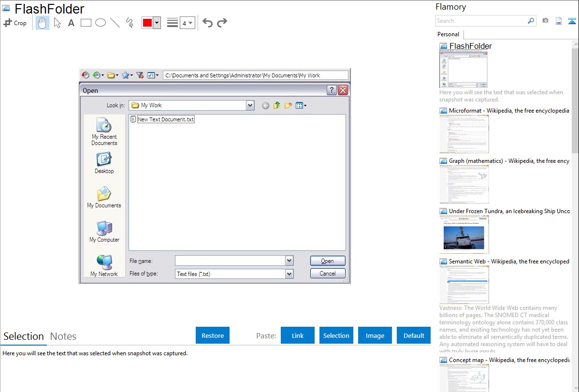The width and height of the screenshot is (579, 392).
Task: Click the blue collapse-to-top triangle icon
Action: pos(572,21)
